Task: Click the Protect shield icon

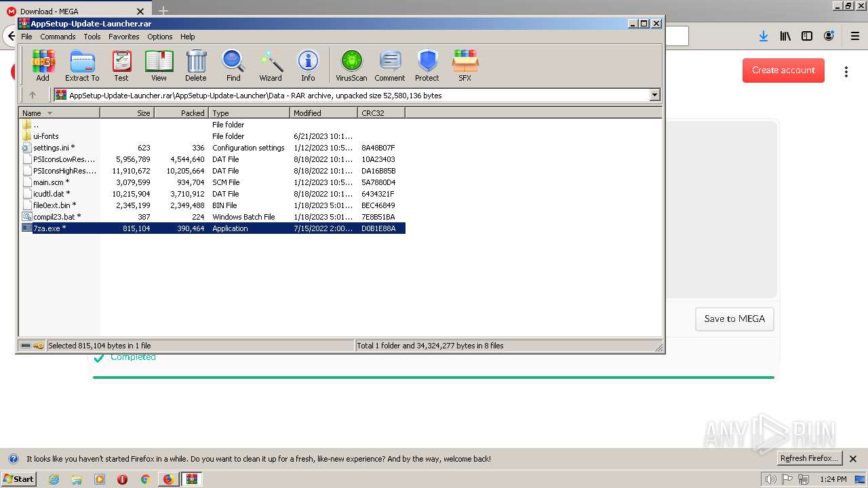Action: click(427, 66)
